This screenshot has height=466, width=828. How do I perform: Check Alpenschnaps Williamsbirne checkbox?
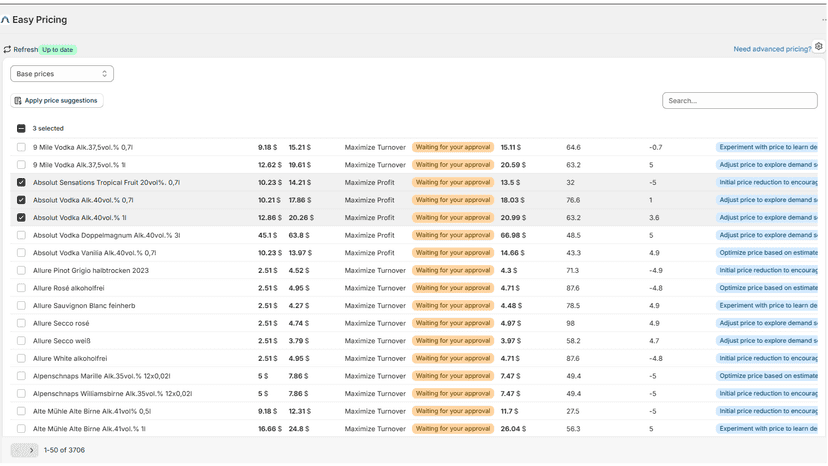coord(21,394)
